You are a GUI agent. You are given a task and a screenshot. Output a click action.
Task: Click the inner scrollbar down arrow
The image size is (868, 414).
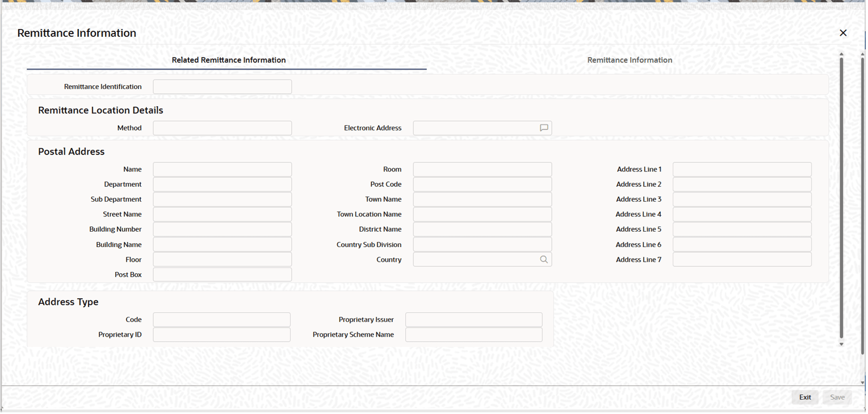coord(841,344)
